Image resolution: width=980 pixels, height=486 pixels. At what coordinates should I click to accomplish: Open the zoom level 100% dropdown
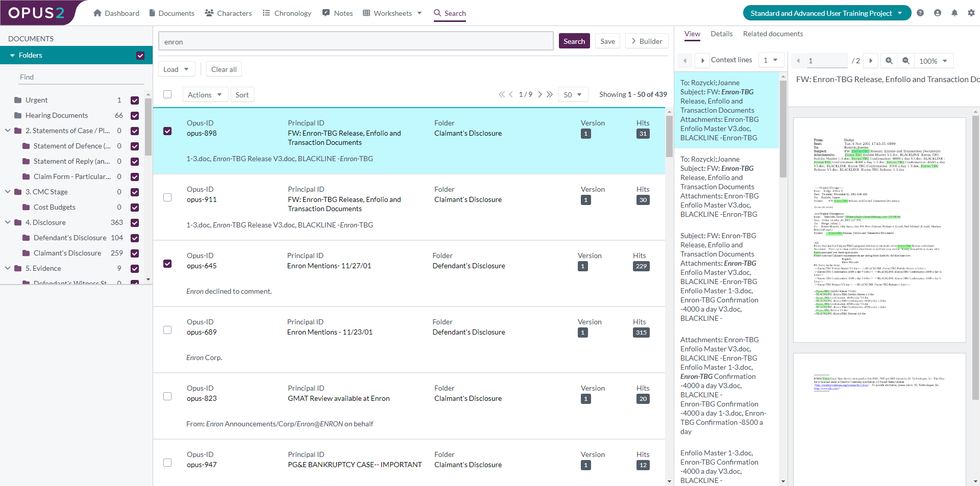[x=934, y=61]
